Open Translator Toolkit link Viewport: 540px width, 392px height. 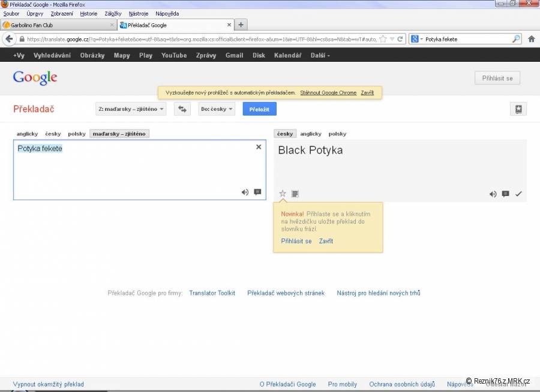(x=212, y=293)
